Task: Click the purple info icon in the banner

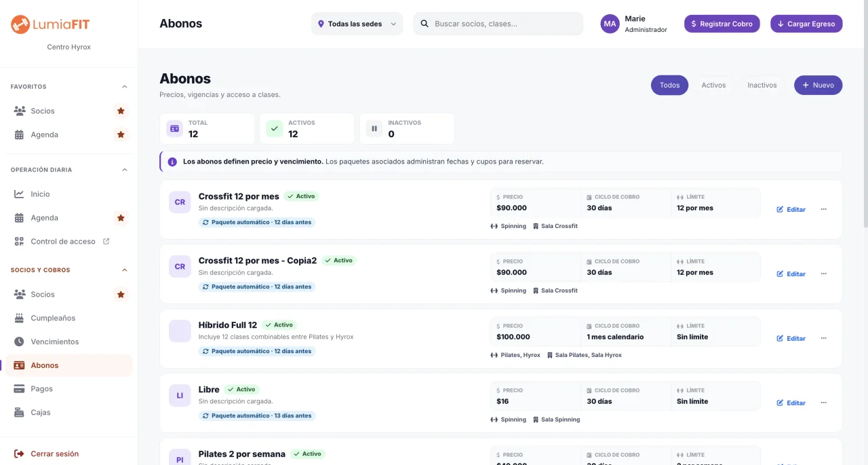Action: tap(172, 162)
